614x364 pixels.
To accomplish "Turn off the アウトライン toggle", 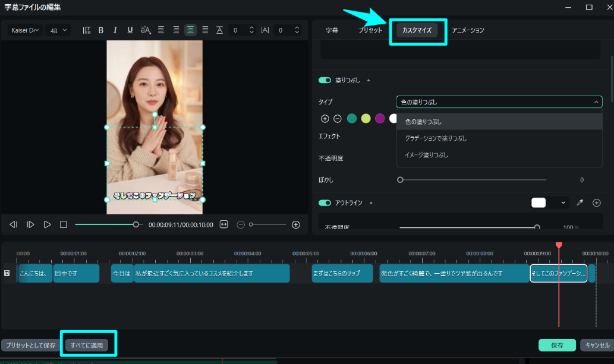I will 325,202.
